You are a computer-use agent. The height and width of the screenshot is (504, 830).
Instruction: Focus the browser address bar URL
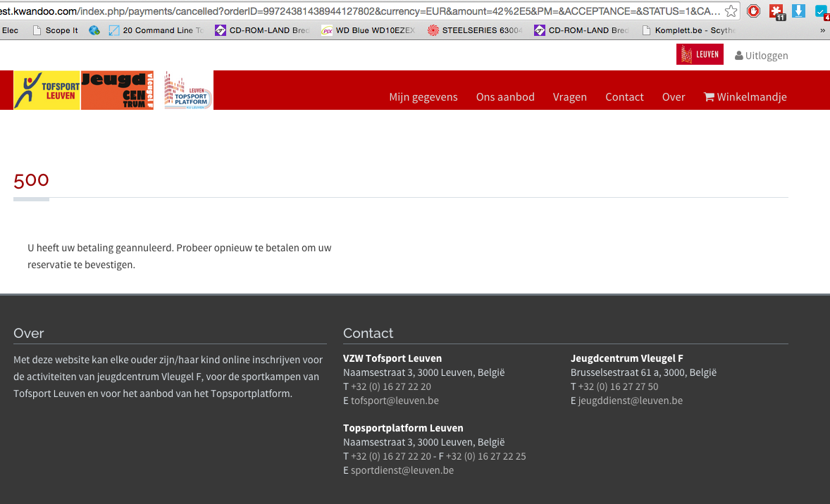[352, 11]
